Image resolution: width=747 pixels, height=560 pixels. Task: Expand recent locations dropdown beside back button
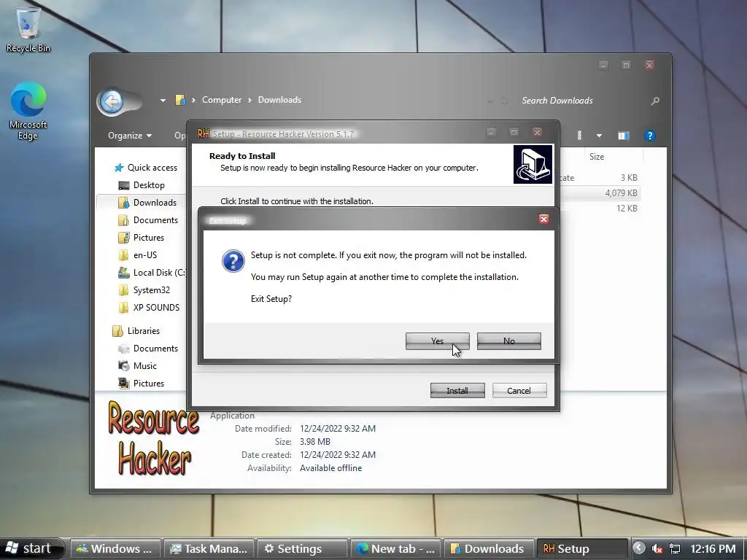(163, 101)
